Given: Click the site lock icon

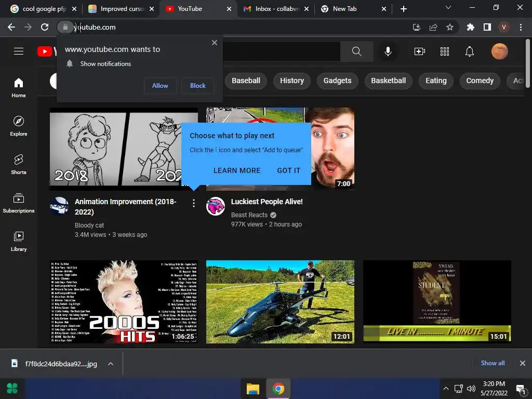Looking at the screenshot, I should (x=65, y=27).
